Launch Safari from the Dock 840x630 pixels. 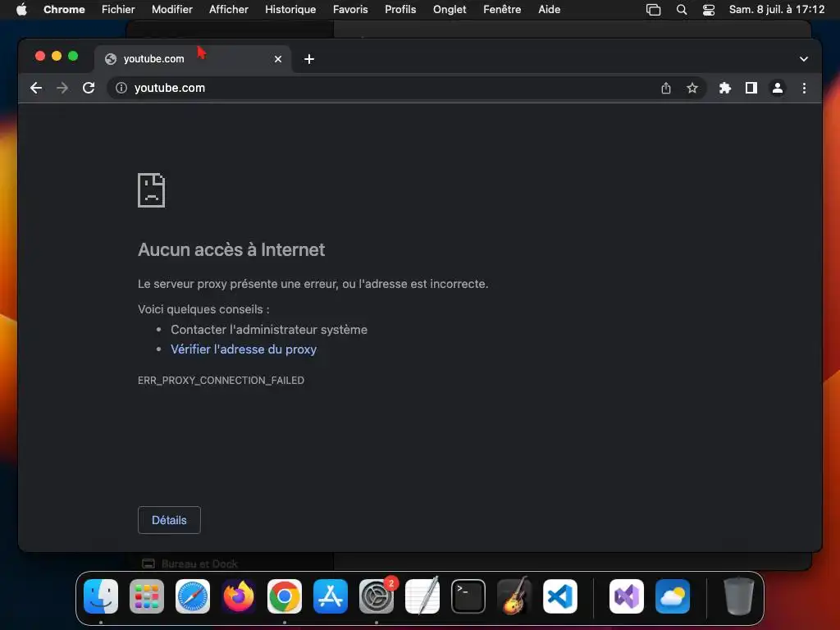click(x=193, y=596)
